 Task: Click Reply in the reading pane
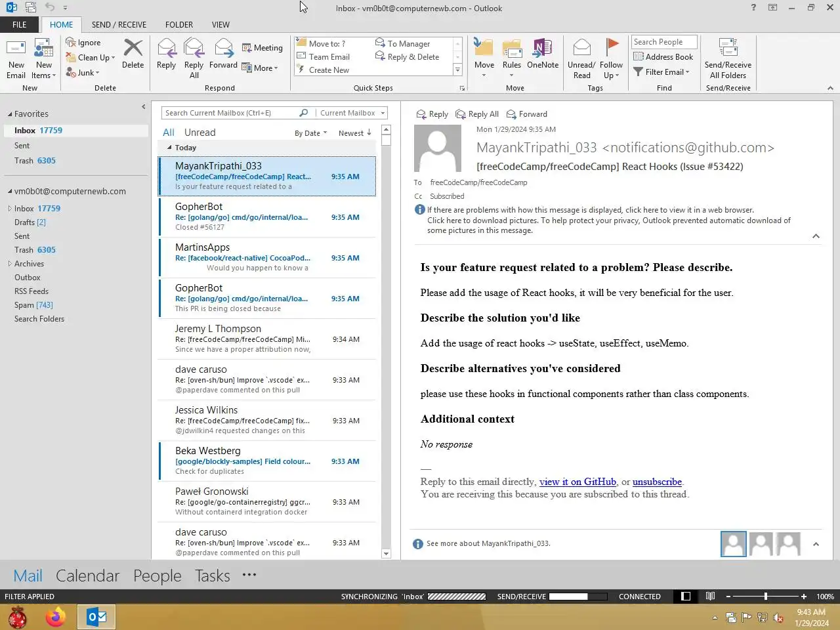click(x=432, y=114)
